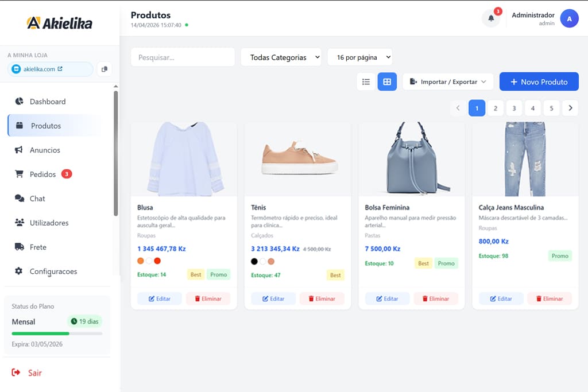Open notifications via the bell icon
588x392 pixels.
pyautogui.click(x=491, y=18)
